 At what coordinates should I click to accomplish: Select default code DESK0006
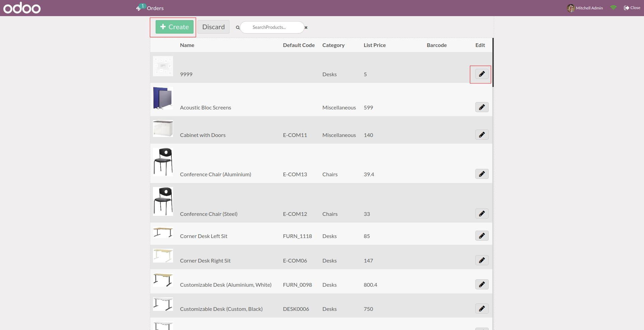pyautogui.click(x=296, y=309)
